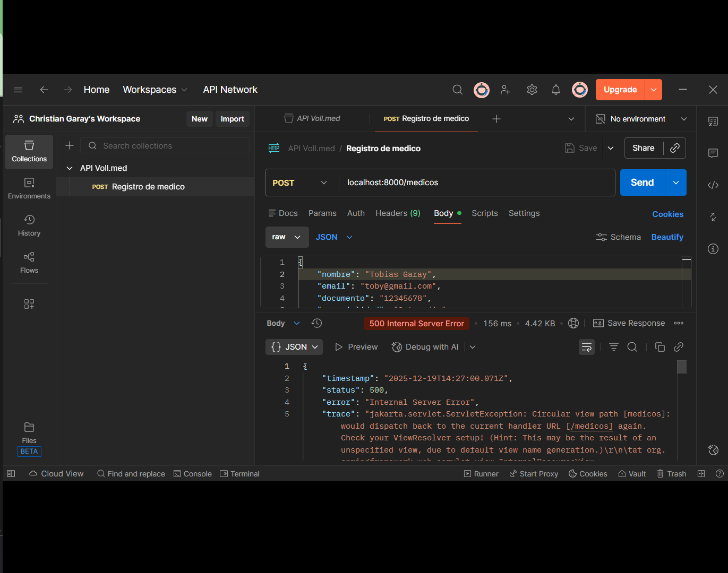Screen dimensions: 728x573
Task: Open the History sidebar panel
Action: [x=29, y=225]
